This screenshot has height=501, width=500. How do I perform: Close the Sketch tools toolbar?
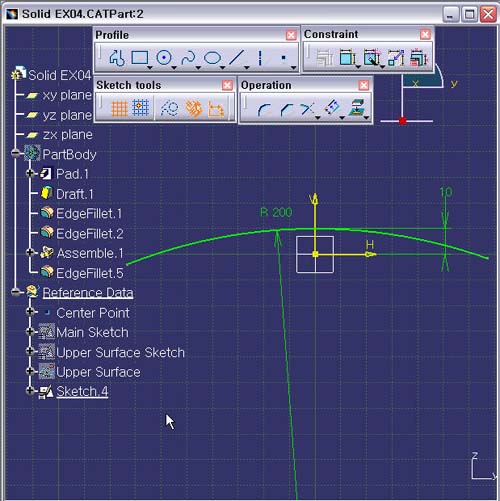(227, 85)
